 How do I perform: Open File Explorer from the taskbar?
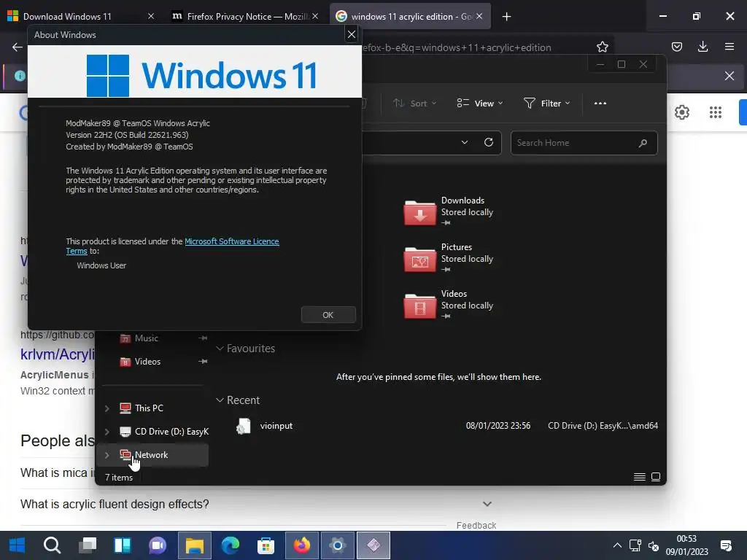coord(194,545)
